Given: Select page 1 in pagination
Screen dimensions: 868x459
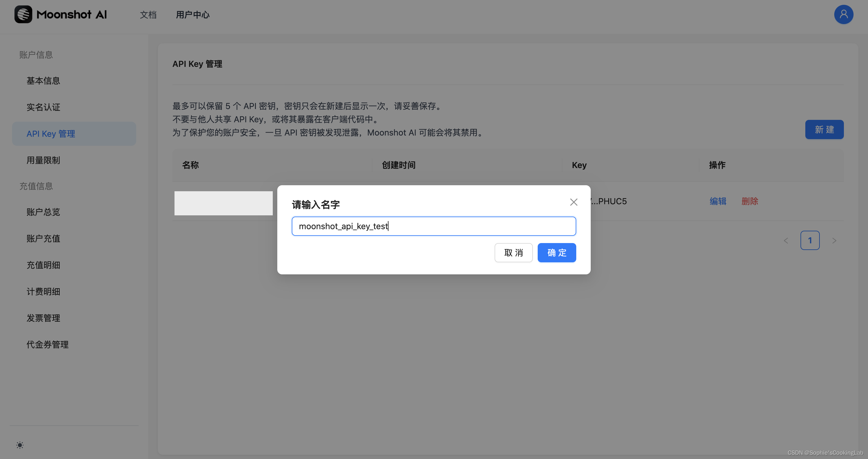Looking at the screenshot, I should pyautogui.click(x=810, y=240).
